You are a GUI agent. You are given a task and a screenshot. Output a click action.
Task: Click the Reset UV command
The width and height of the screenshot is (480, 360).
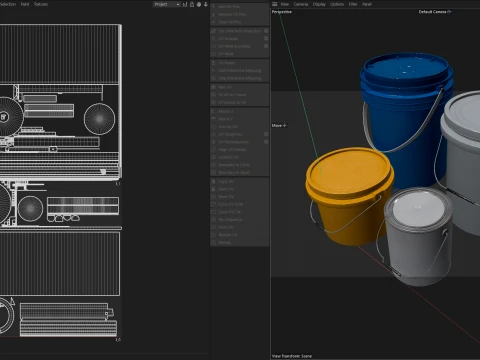[x=239, y=197]
